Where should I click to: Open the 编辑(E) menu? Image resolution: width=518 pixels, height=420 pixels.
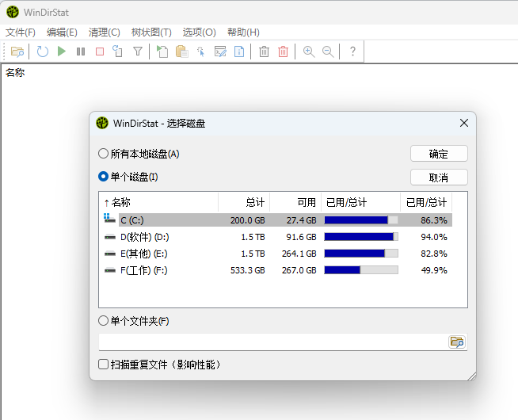coord(62,32)
